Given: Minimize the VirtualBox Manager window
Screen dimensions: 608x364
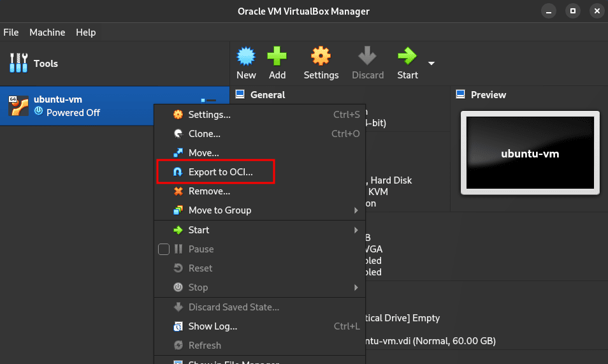Looking at the screenshot, I should click(x=548, y=11).
